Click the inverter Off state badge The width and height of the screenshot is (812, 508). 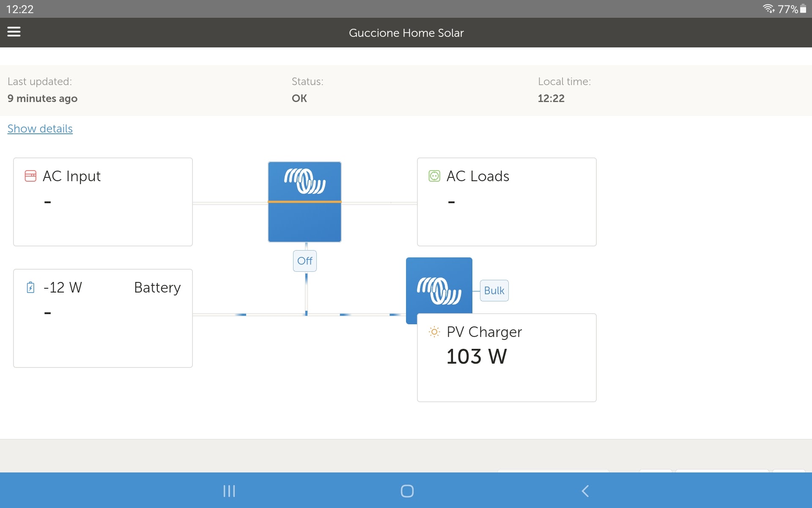coord(304,261)
